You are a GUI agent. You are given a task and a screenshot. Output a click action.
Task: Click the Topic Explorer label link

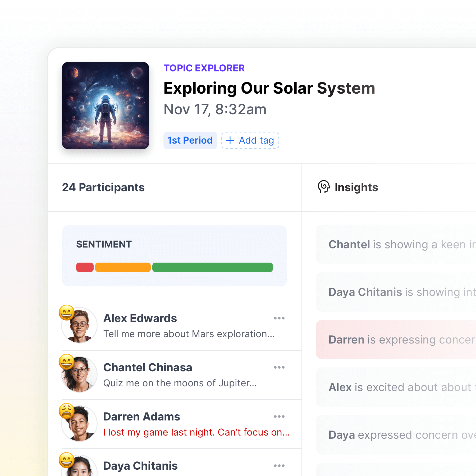pos(204,68)
